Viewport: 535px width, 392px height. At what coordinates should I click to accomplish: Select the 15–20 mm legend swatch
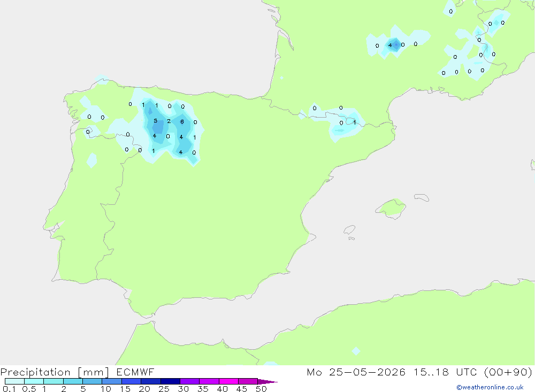(131, 381)
